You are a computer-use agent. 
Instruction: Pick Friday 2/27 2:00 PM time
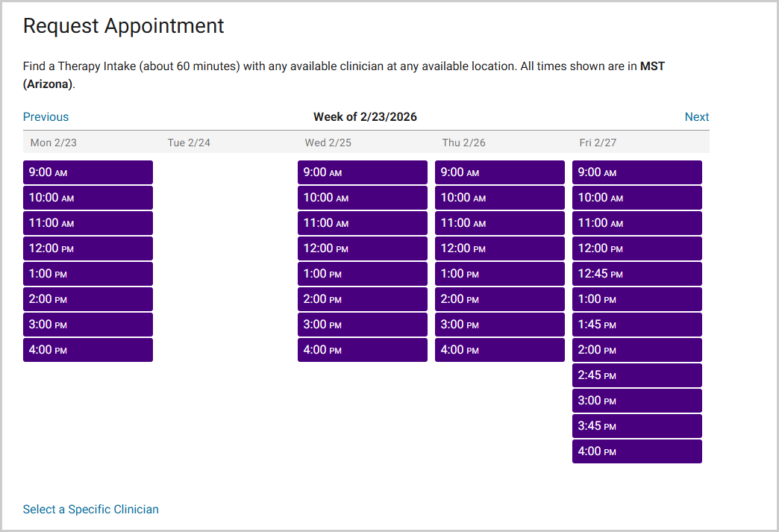637,350
